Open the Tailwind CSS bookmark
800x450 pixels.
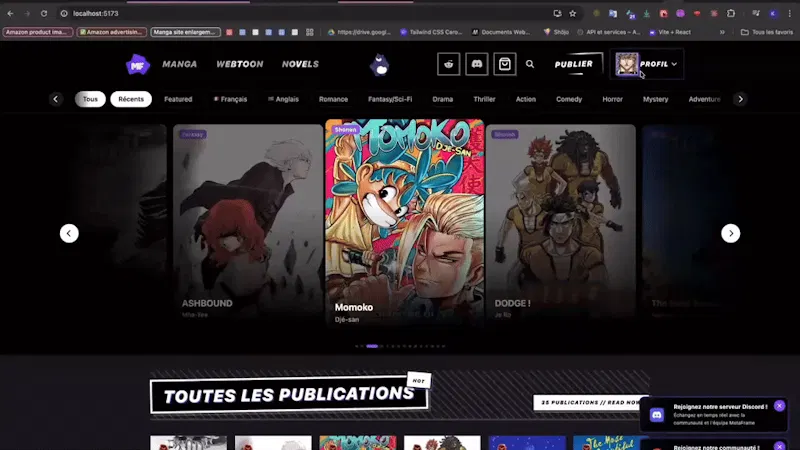point(431,32)
